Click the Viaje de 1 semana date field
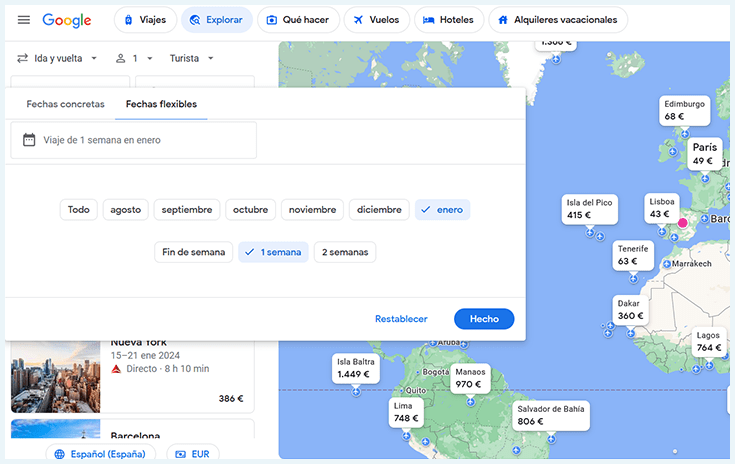The image size is (735, 464). 134,140
